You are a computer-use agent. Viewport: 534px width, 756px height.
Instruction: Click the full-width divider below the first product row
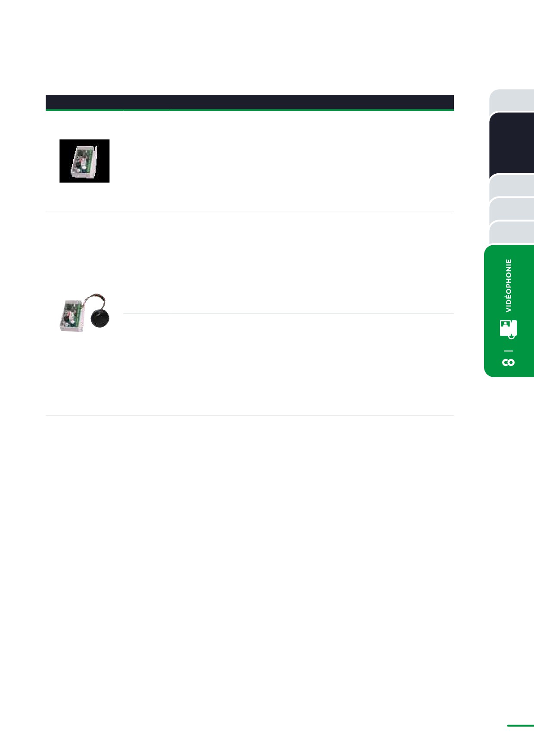point(250,212)
